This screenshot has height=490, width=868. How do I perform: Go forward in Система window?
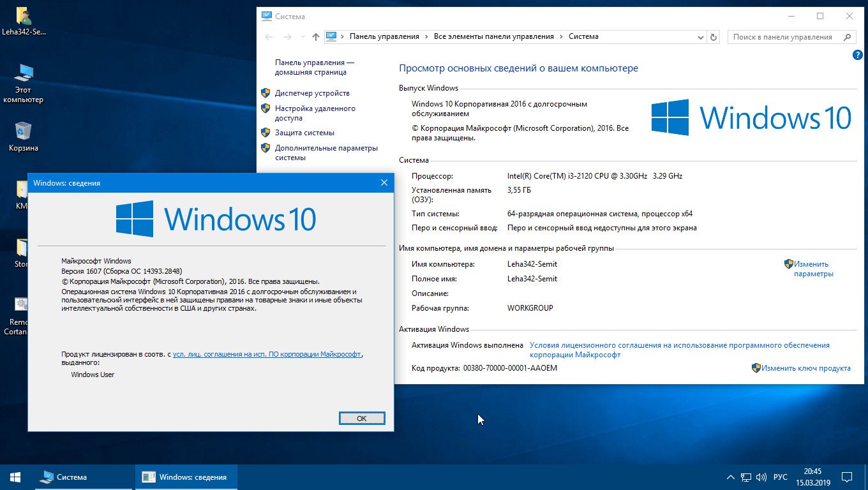point(288,37)
